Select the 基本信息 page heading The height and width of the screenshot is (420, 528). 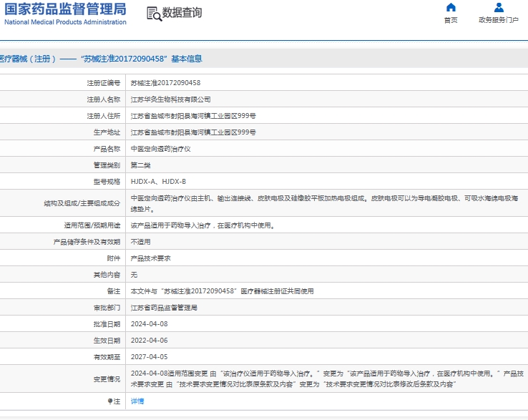click(187, 59)
